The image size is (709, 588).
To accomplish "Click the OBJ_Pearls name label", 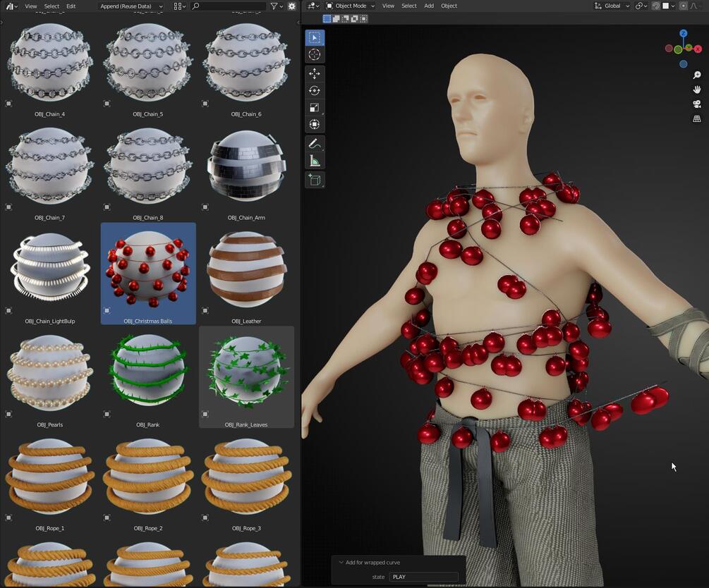I will 50,425.
